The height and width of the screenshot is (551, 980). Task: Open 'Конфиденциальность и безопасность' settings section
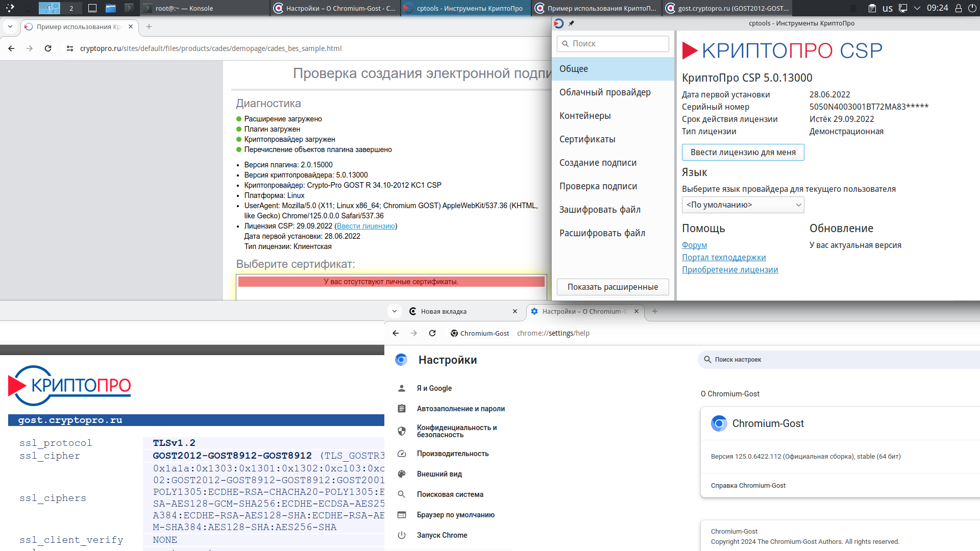457,431
